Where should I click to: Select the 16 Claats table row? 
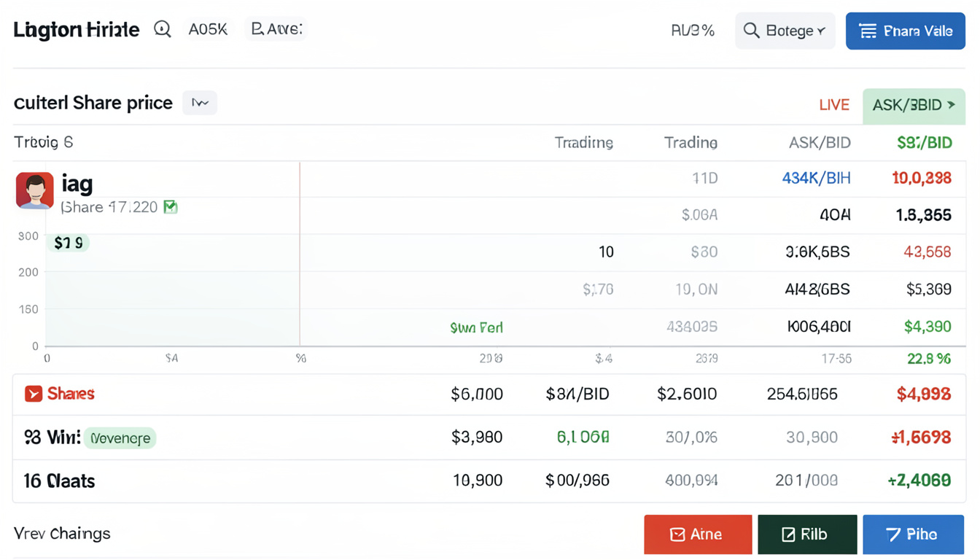(x=489, y=481)
